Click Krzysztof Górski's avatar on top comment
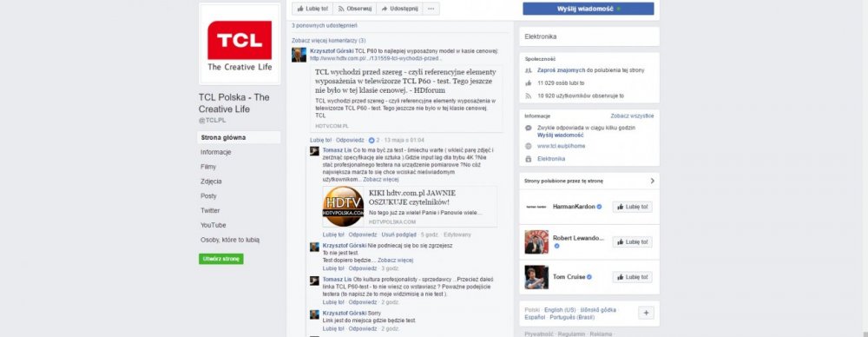Viewport: 868px width, 337px height. click(299, 55)
